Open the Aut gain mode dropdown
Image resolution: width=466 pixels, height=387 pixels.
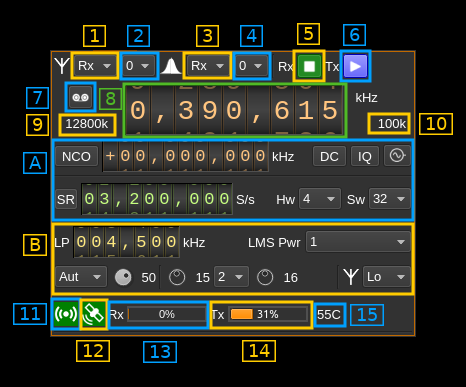click(81, 277)
